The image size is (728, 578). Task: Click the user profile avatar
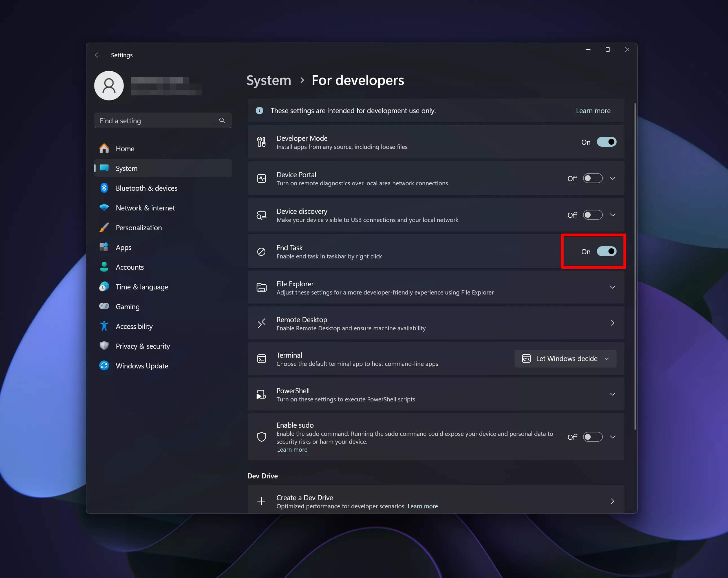[109, 85]
